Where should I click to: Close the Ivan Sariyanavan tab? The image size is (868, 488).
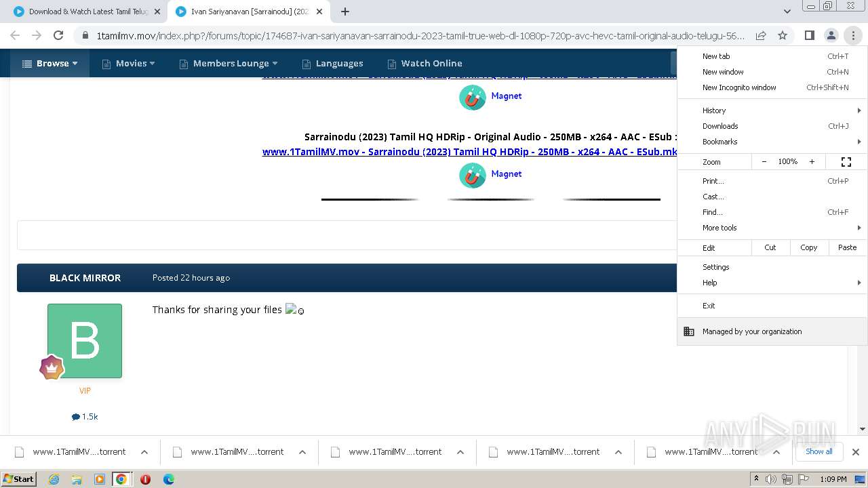coord(319,12)
